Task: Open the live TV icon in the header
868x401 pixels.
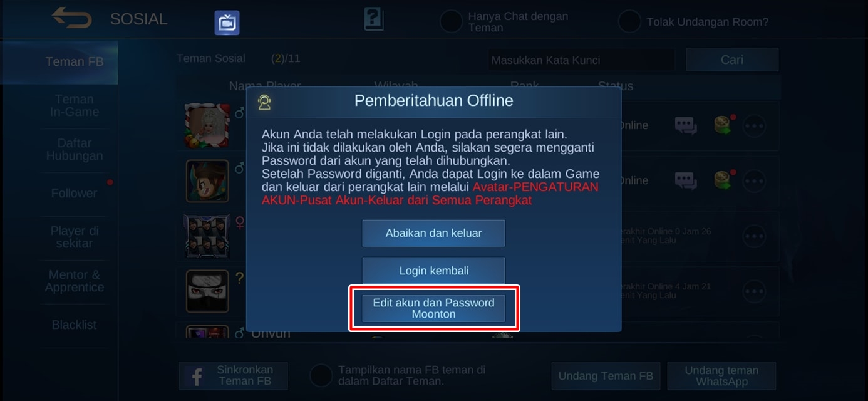Action: tap(227, 23)
